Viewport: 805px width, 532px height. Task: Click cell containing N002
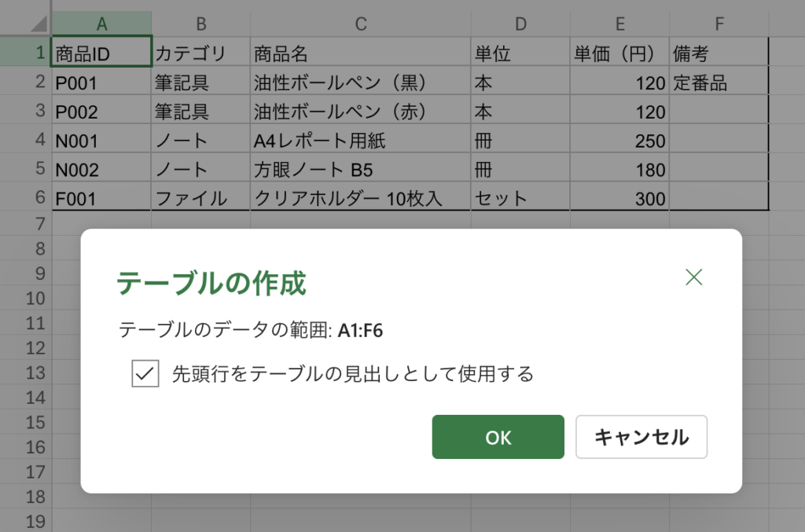(x=101, y=169)
